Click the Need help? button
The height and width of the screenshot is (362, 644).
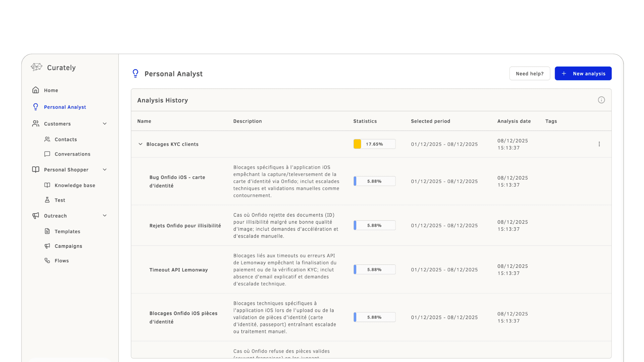tap(530, 73)
